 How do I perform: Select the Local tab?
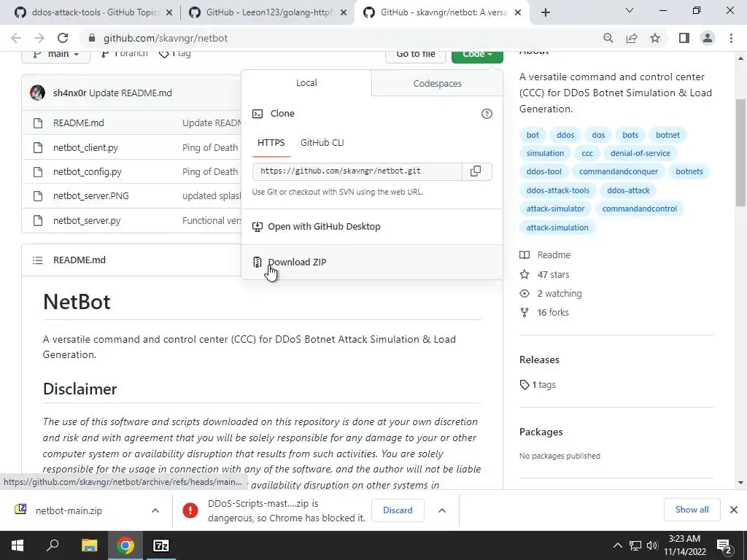pyautogui.click(x=306, y=83)
